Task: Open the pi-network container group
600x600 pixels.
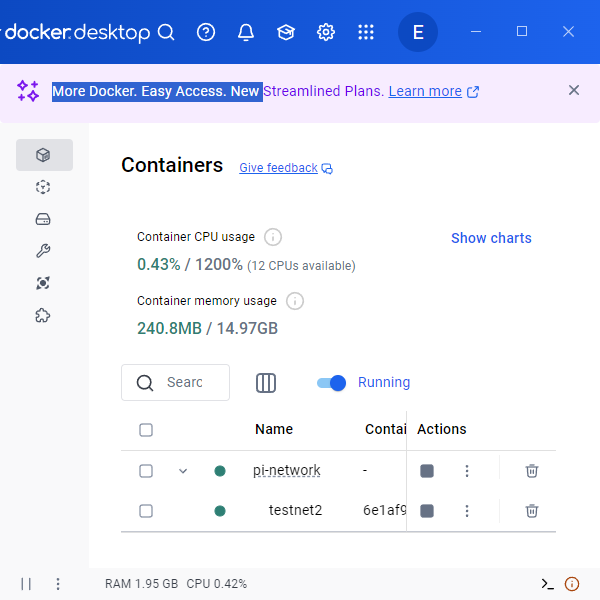Action: tap(287, 470)
